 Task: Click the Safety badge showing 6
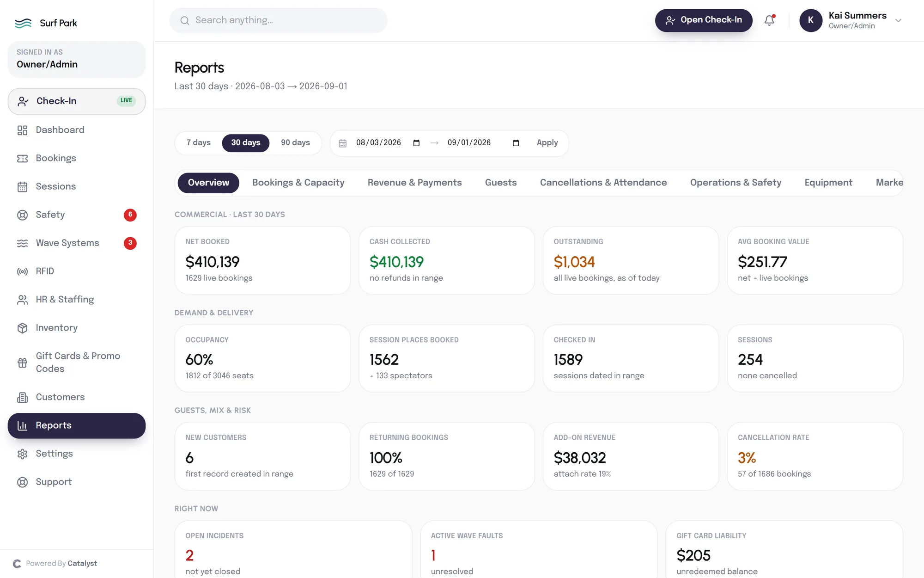coord(130,215)
